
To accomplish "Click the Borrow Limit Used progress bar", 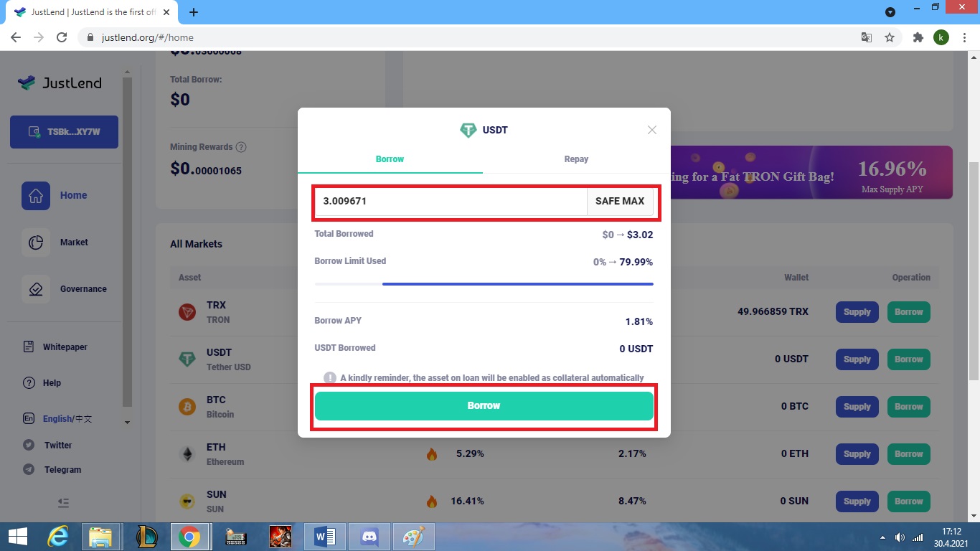I will (484, 284).
